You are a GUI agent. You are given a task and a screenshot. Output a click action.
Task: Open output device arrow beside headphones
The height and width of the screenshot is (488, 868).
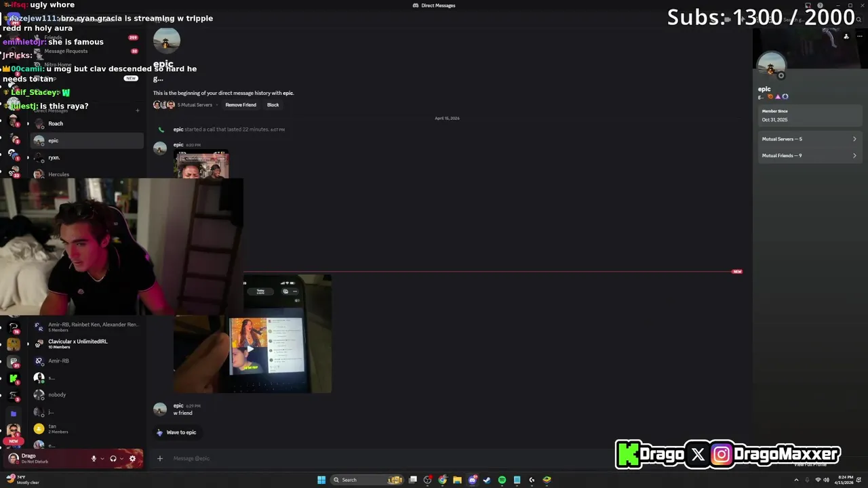point(121,459)
